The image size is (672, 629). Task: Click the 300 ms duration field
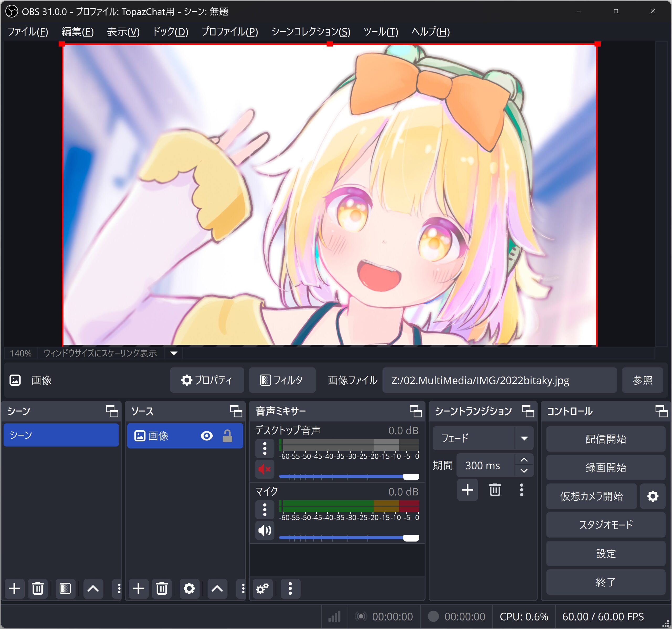point(486,465)
